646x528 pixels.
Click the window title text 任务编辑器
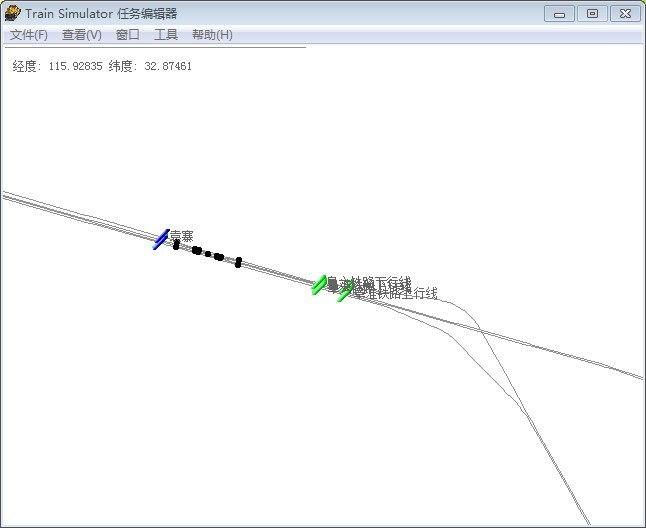click(x=146, y=14)
